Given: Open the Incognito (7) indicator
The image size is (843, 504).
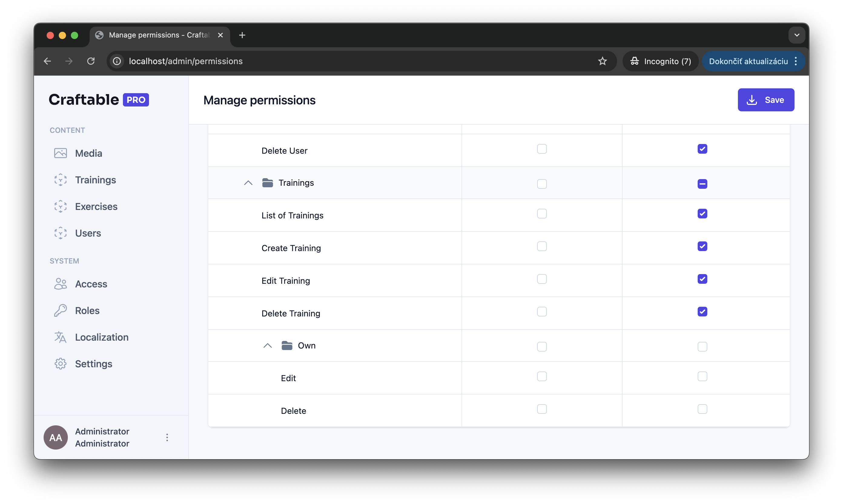Looking at the screenshot, I should [660, 61].
